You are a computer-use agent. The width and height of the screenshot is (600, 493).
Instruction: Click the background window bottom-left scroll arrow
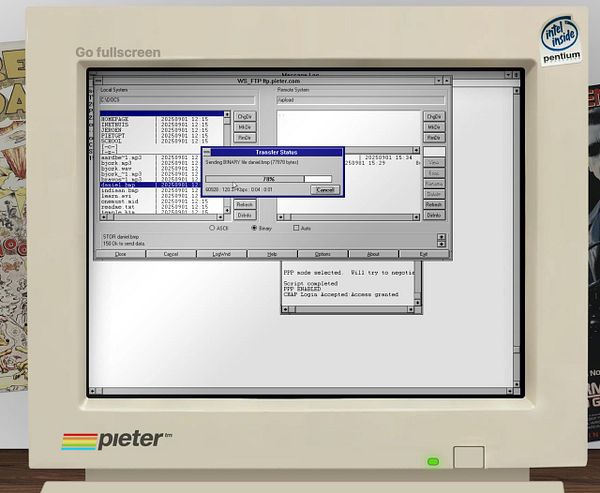click(92, 391)
